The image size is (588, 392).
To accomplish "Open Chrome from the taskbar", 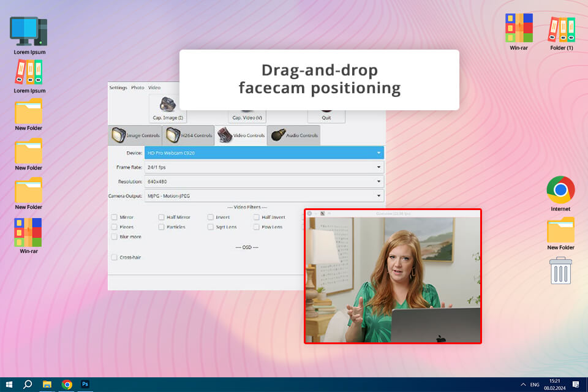I will pos(67,385).
